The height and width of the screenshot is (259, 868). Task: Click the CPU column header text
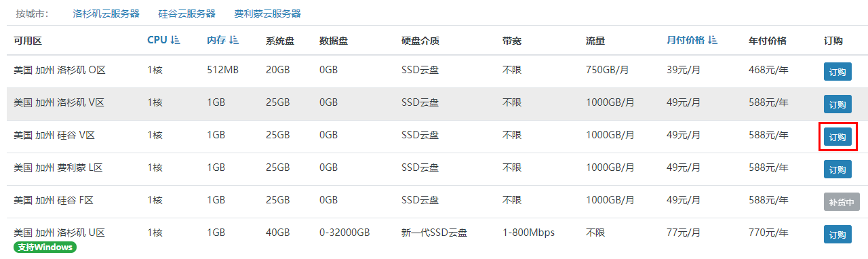click(x=157, y=41)
